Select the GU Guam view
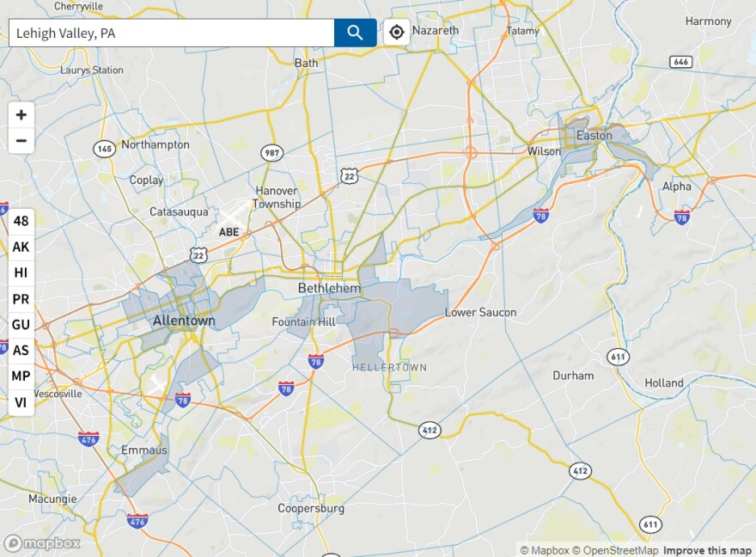 (x=21, y=325)
